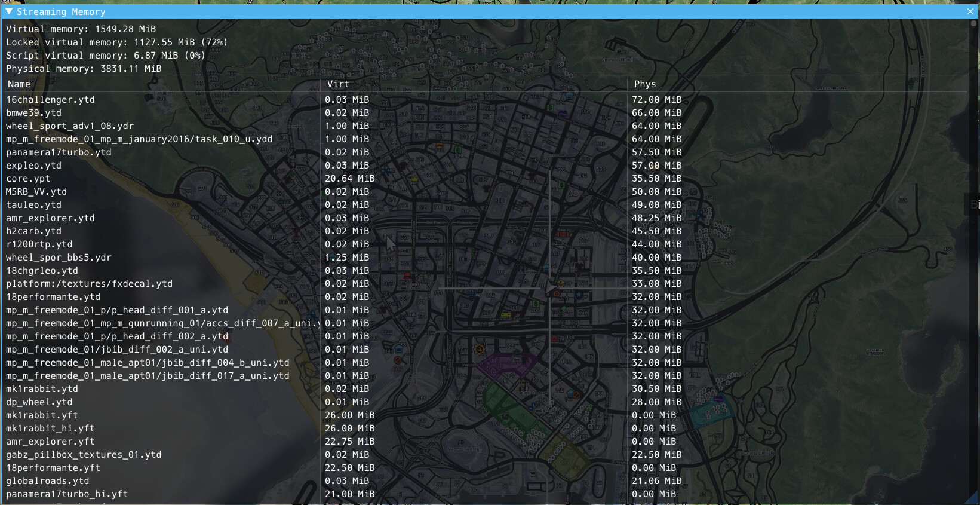Sort by the Phys column header
The height and width of the screenshot is (505, 980).
[645, 84]
